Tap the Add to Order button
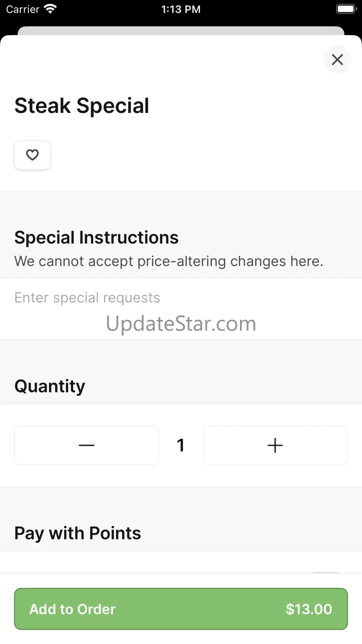The width and height of the screenshot is (362, 644). [x=181, y=609]
